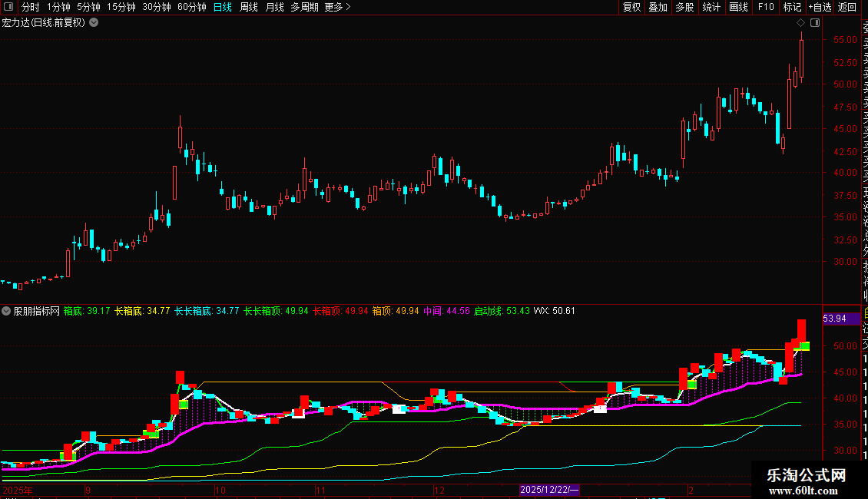The width and height of the screenshot is (868, 499).
Task: Open the 多股 multi-stock view
Action: point(684,7)
